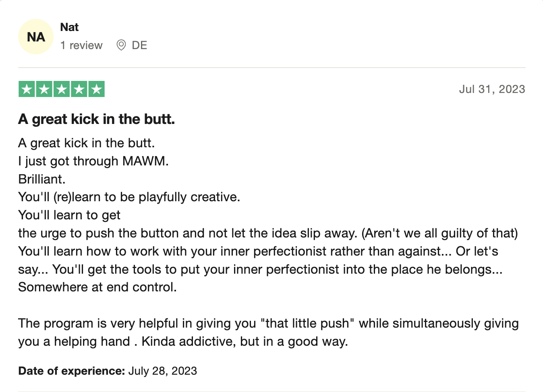Click the DE country label
Screen dimensions: 543x392
coord(139,45)
